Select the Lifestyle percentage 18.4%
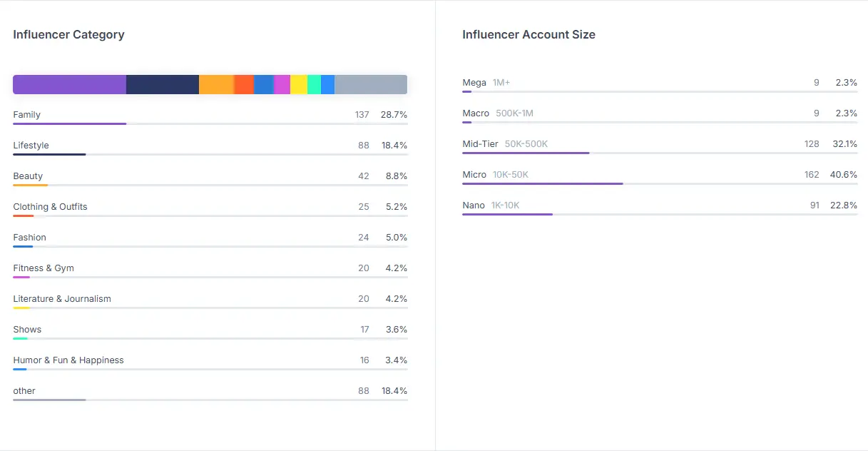The image size is (868, 451). tap(394, 146)
